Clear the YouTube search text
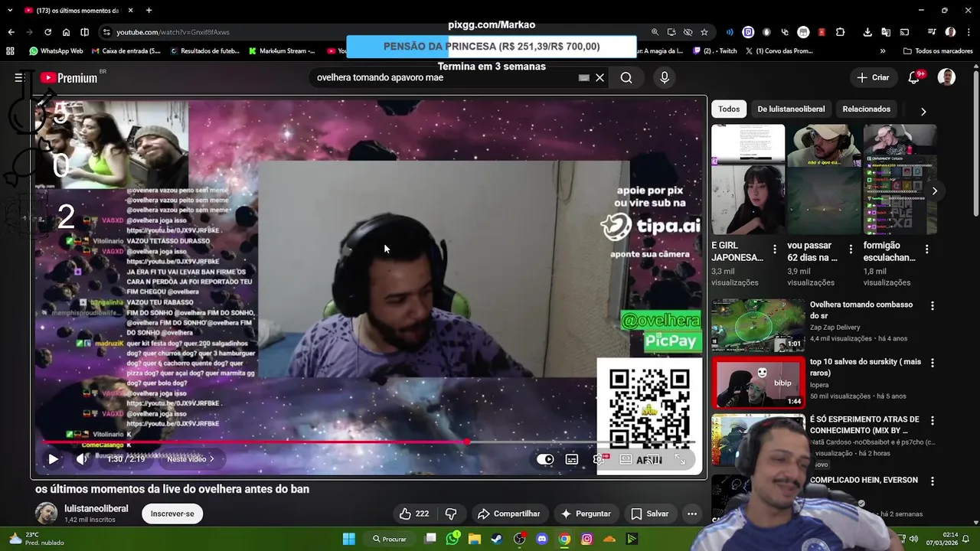Image resolution: width=980 pixels, height=551 pixels. [x=600, y=77]
